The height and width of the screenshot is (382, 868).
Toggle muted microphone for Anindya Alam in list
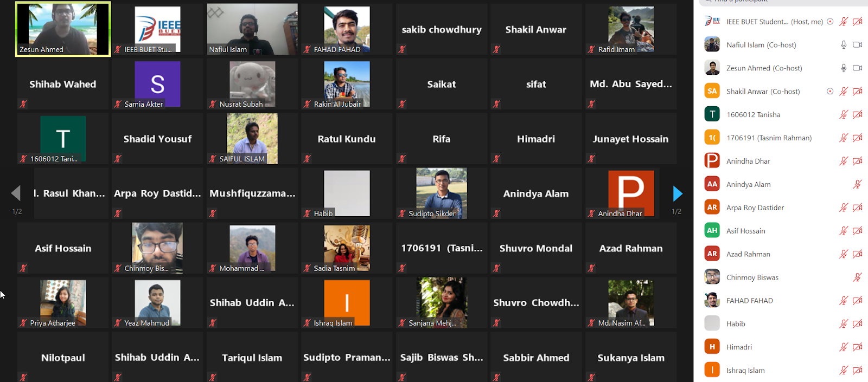tap(858, 184)
